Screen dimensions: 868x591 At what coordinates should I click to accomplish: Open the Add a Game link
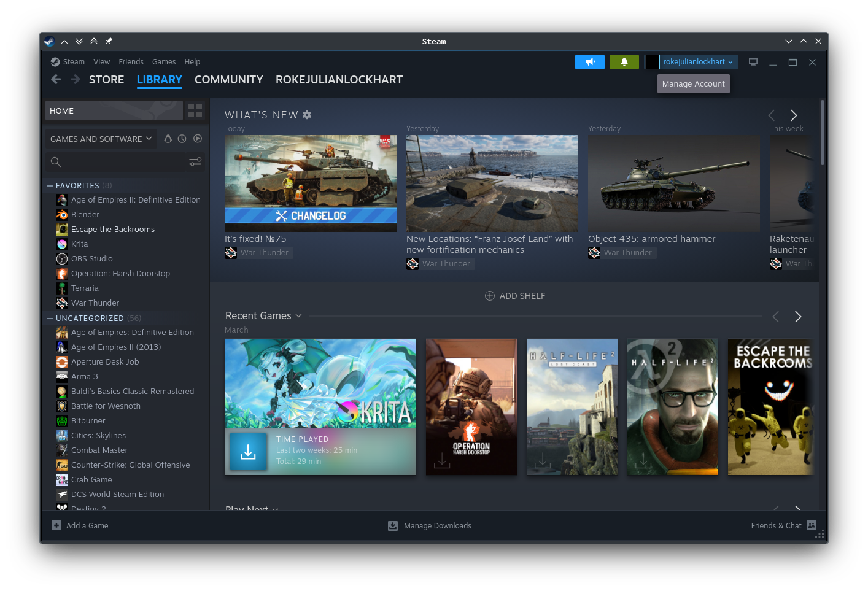(x=87, y=526)
